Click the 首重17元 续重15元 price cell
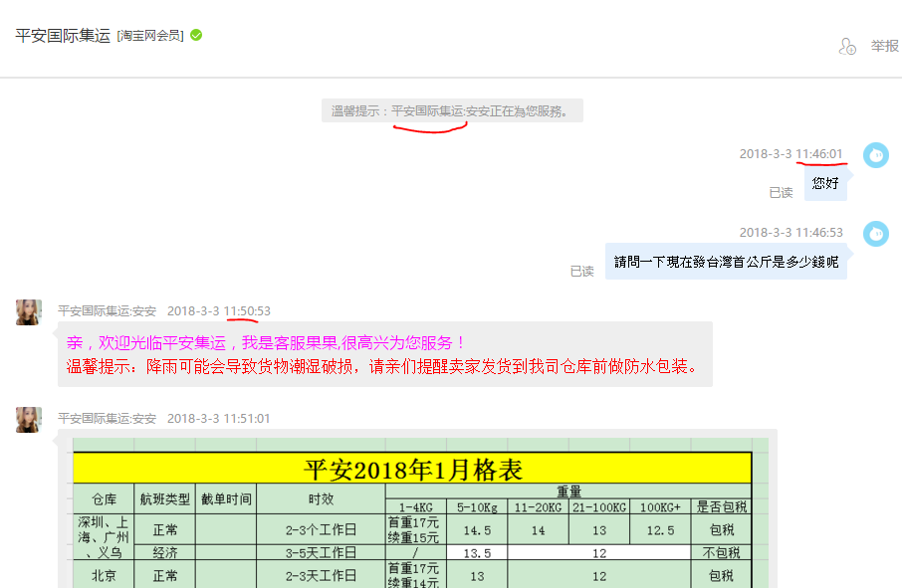The height and width of the screenshot is (588, 902). [416, 529]
